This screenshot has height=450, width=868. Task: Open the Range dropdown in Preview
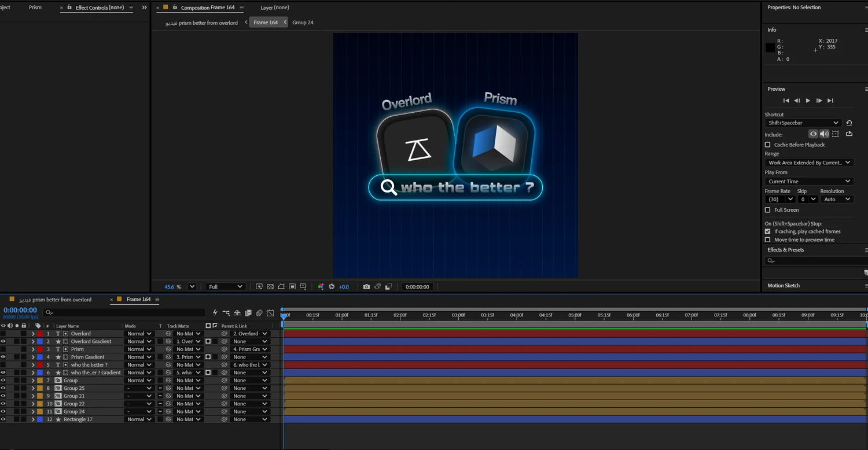pos(808,163)
